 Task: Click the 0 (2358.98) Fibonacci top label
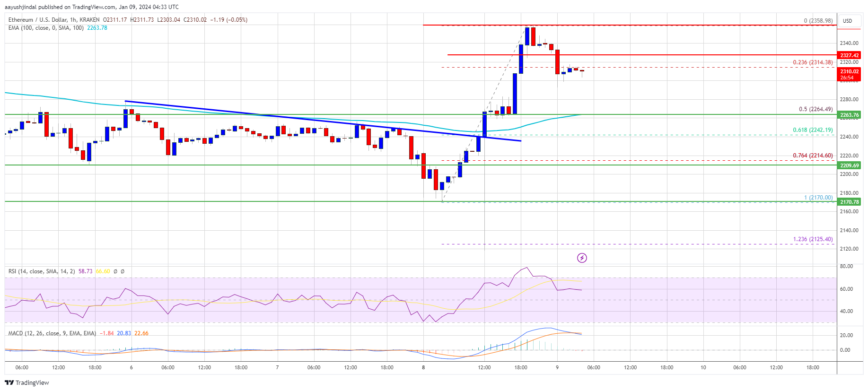pos(818,21)
